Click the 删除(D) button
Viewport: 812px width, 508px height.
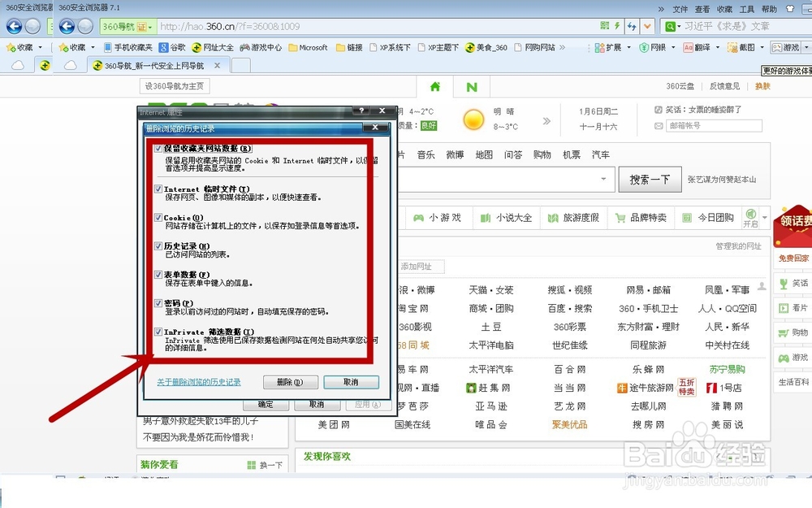290,382
